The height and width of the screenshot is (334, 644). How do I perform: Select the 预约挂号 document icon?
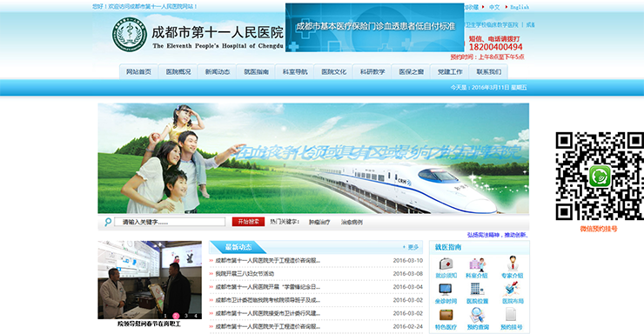[x=511, y=315]
